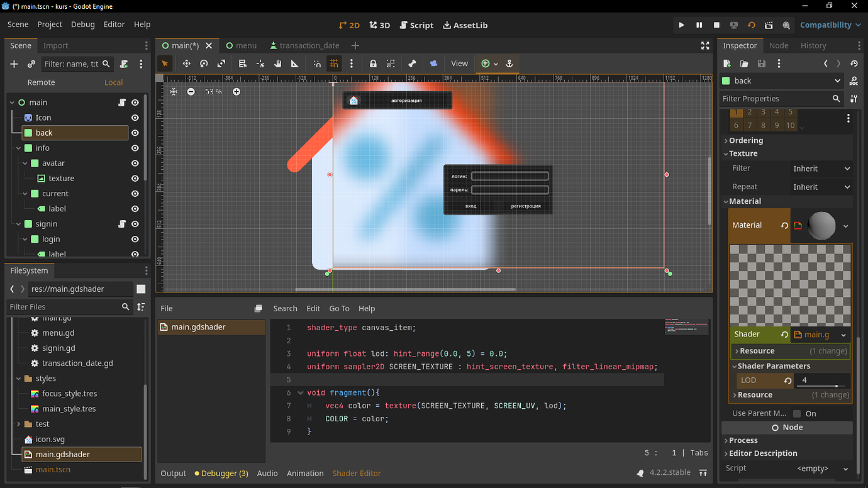Select the Move Mode tool
This screenshot has width=868, height=488.
(186, 64)
